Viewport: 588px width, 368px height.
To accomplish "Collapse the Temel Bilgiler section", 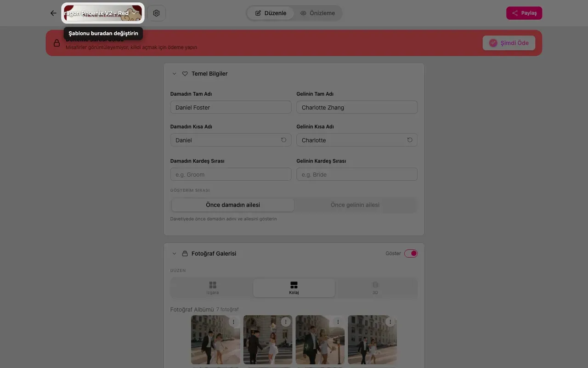I will coord(174,74).
